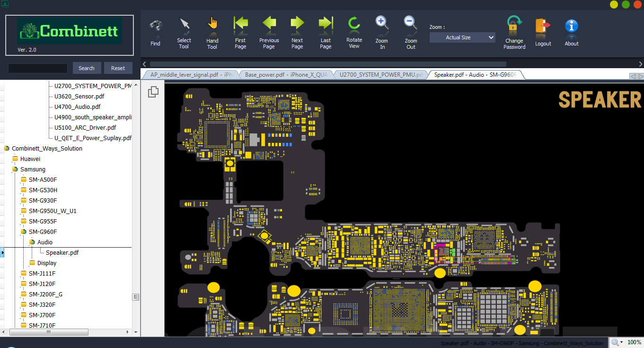Open U4700_Audio.pdf in tree
Image resolution: width=644 pixels, height=348 pixels.
click(77, 107)
